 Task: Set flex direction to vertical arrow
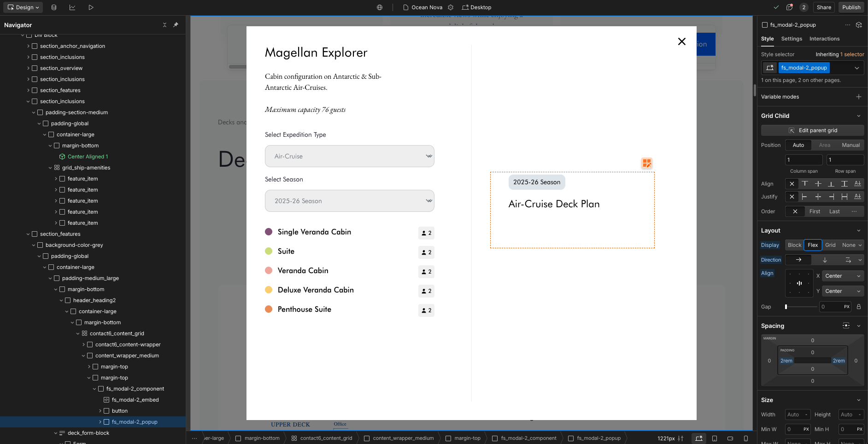point(825,260)
